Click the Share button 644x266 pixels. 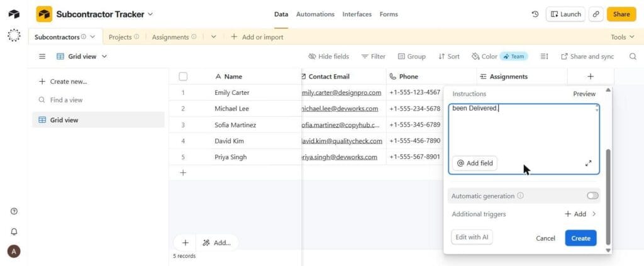tap(621, 14)
